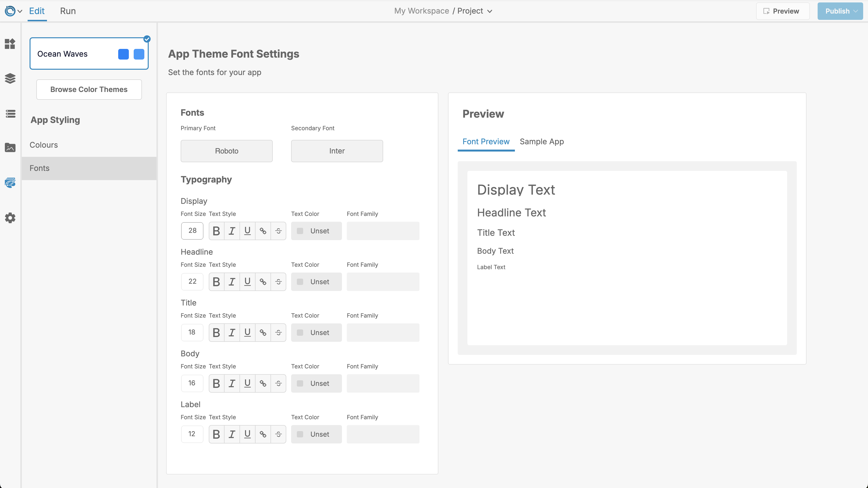Pick the Title Text Color Unset swatch
This screenshot has height=488, width=868.
pyautogui.click(x=316, y=333)
